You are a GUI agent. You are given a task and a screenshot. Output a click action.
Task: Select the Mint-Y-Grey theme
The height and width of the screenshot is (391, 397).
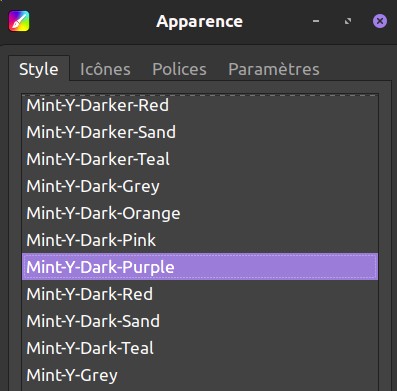click(200, 375)
